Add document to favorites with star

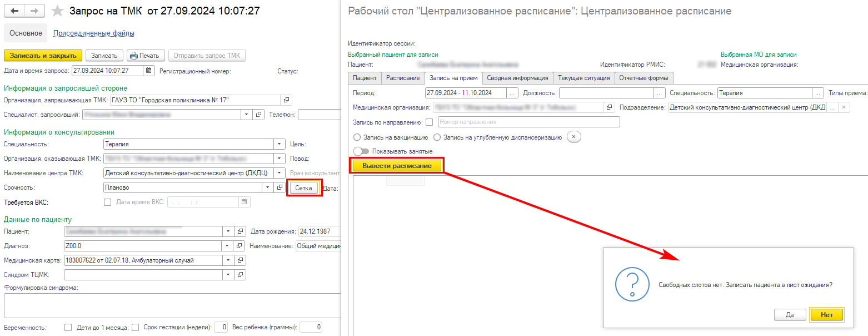[x=57, y=11]
